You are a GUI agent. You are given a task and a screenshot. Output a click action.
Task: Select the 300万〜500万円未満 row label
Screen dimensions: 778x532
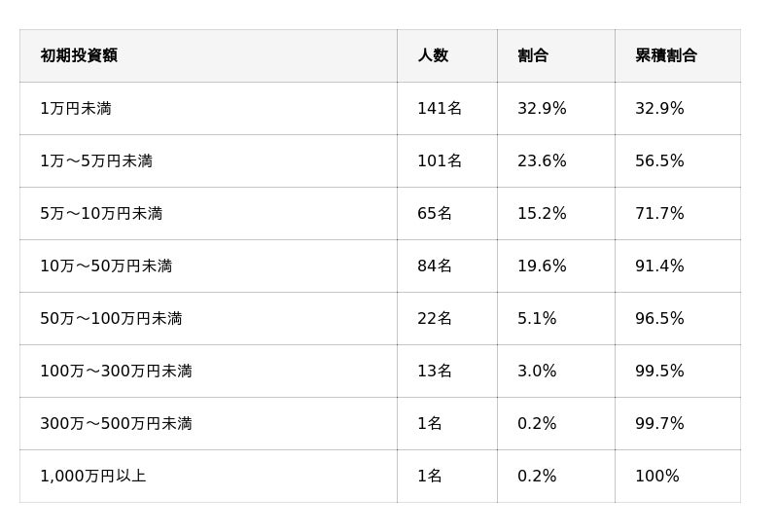coord(116,423)
